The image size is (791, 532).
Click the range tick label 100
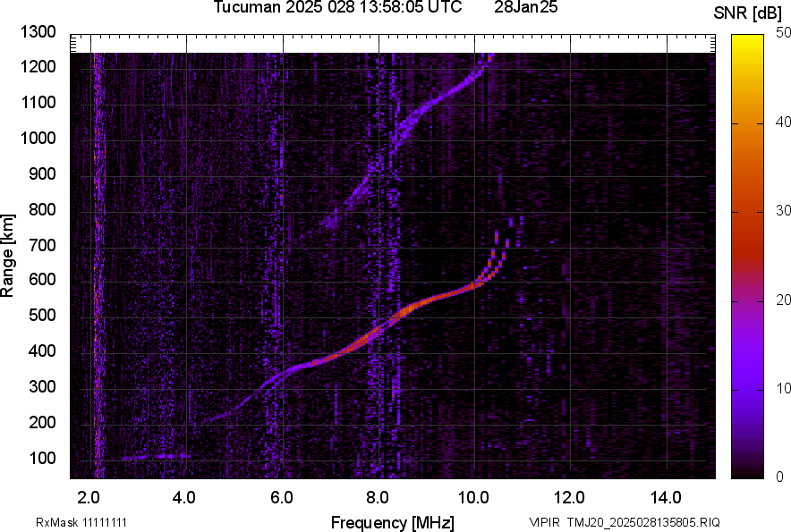pos(42,458)
